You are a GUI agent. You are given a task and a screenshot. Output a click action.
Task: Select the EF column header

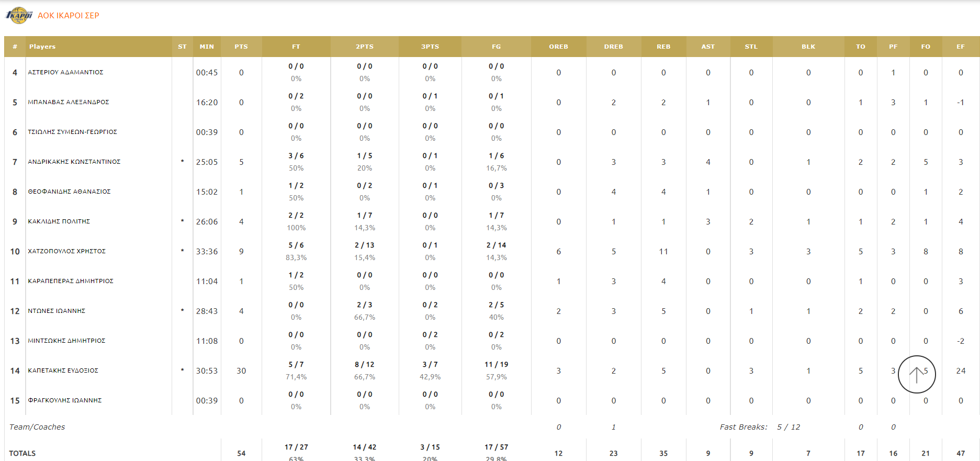961,47
